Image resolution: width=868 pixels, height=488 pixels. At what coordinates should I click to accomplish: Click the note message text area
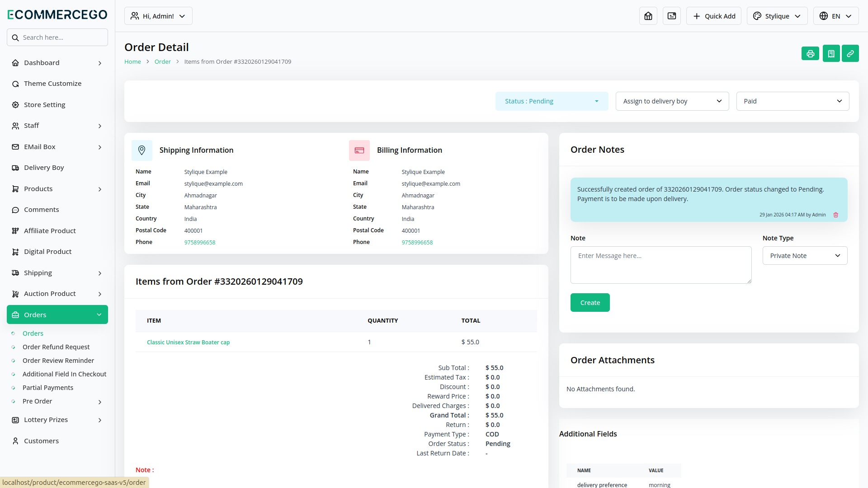click(x=660, y=265)
